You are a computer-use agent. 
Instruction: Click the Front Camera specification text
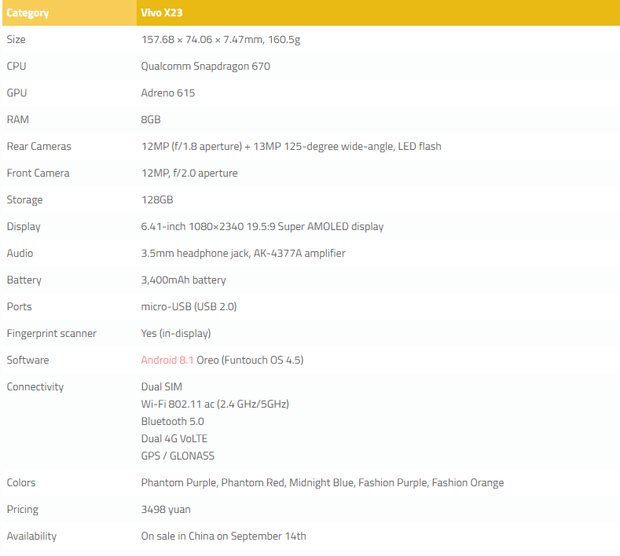189,173
